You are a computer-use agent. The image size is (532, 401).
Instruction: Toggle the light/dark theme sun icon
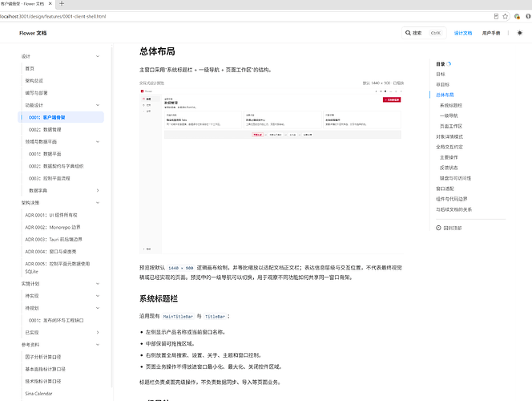[x=519, y=33]
